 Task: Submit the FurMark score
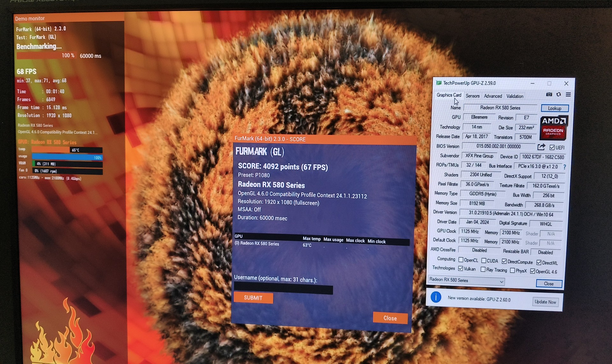coord(253,298)
